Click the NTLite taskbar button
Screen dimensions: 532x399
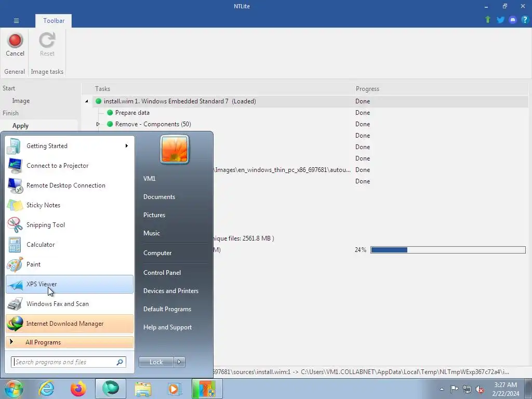click(x=207, y=389)
